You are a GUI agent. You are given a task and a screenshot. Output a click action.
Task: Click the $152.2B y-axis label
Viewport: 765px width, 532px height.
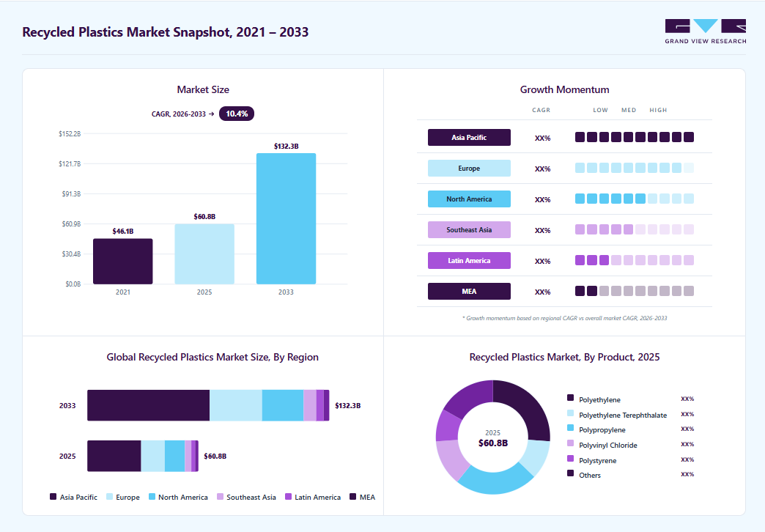coord(70,133)
